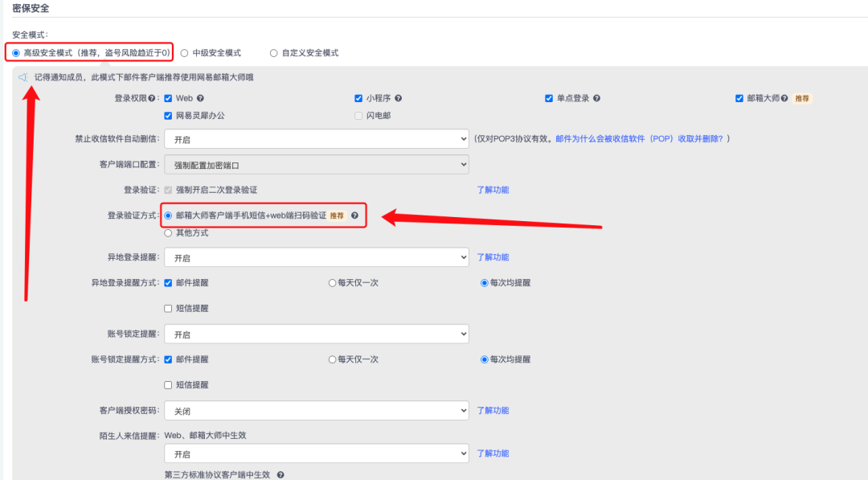The image size is (868, 480).
Task: Toggle 邮件提醒 for 账号锁定提醒方式
Action: point(168,360)
